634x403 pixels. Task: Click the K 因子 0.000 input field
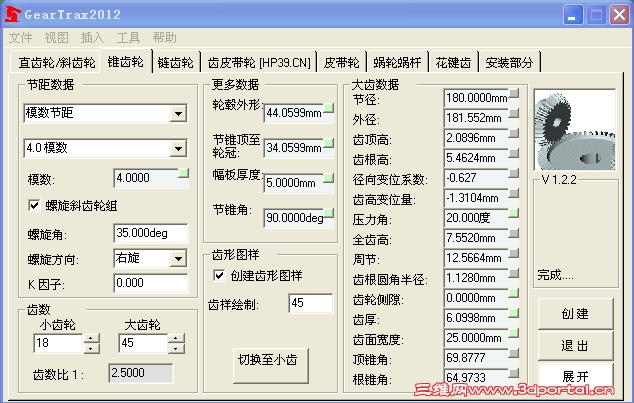tap(151, 283)
